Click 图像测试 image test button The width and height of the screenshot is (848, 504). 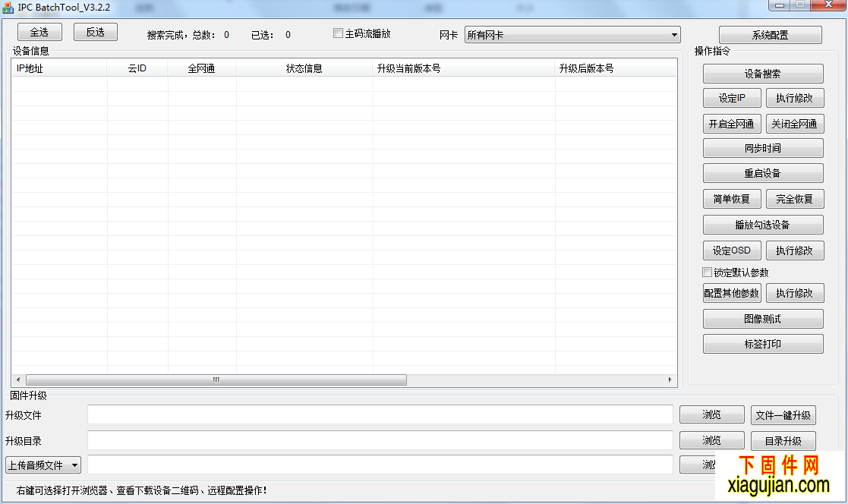(763, 319)
